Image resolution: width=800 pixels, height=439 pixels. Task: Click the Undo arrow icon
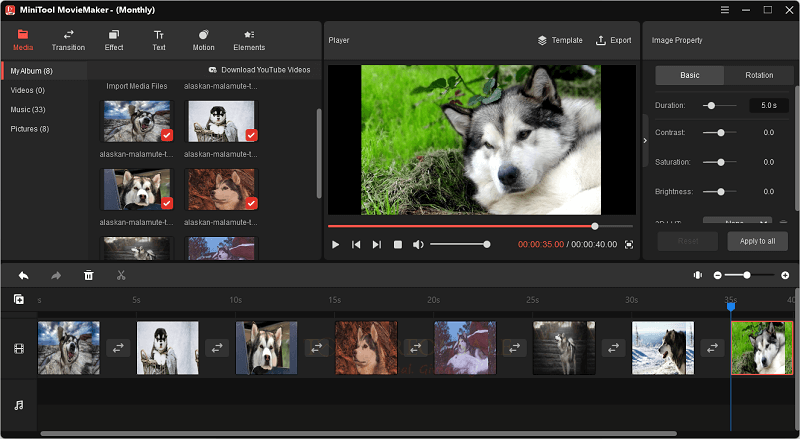(23, 276)
